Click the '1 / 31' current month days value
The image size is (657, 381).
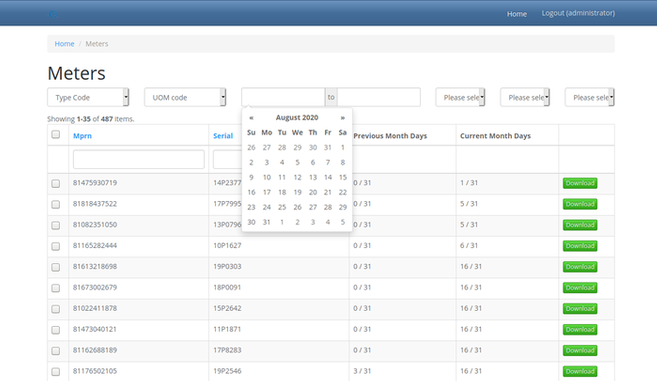(469, 183)
